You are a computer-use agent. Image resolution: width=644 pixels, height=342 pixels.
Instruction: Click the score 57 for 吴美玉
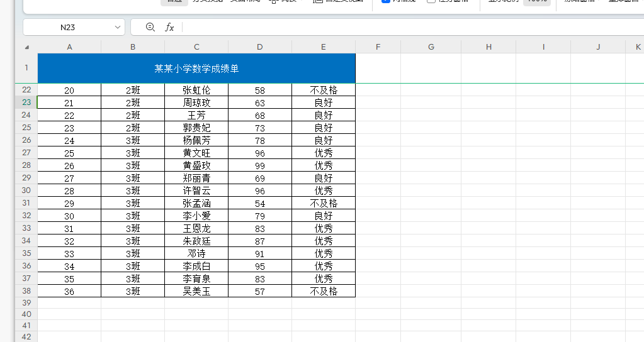260,291
